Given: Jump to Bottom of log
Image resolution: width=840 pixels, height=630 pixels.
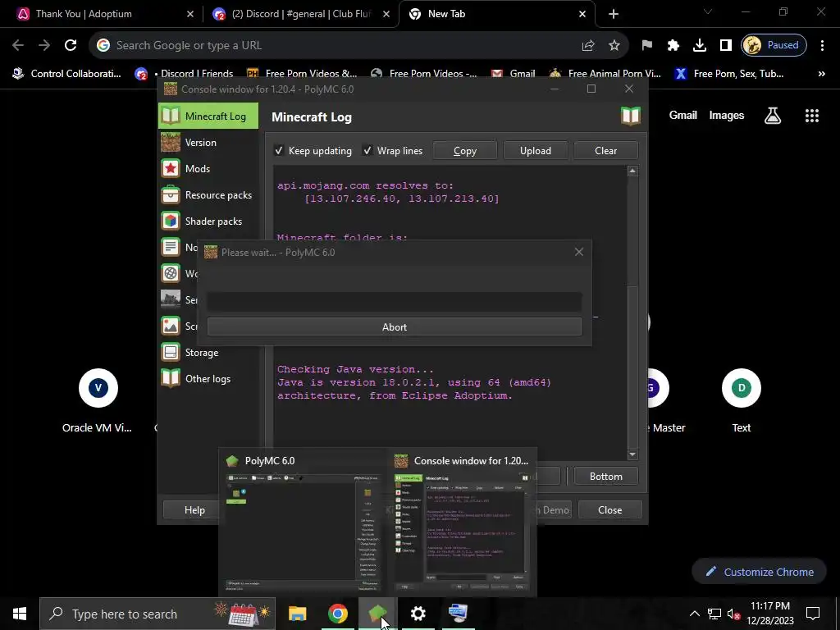Looking at the screenshot, I should click(x=606, y=477).
